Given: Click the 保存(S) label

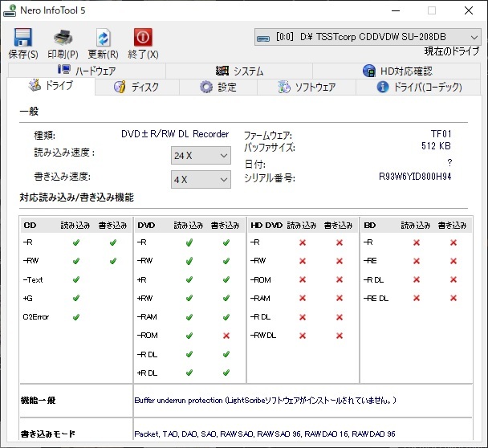Looking at the screenshot, I should 23,54.
